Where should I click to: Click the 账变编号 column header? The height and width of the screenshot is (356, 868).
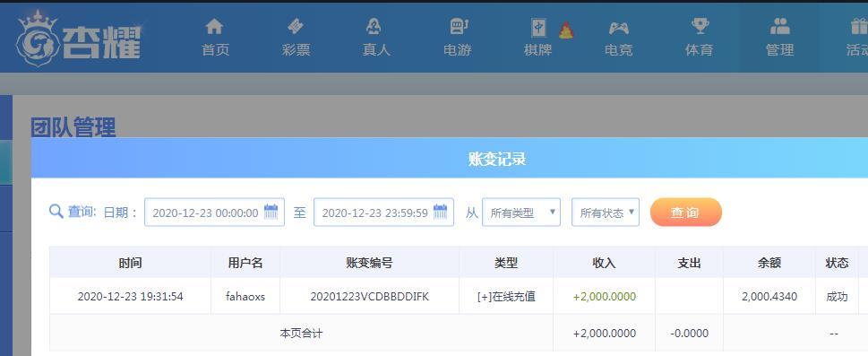(x=369, y=263)
